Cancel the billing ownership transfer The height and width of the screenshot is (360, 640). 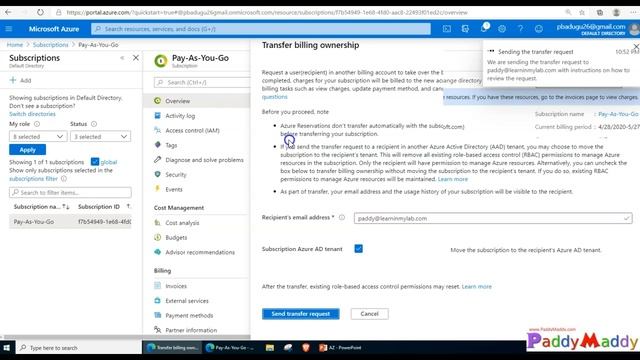coord(369,314)
